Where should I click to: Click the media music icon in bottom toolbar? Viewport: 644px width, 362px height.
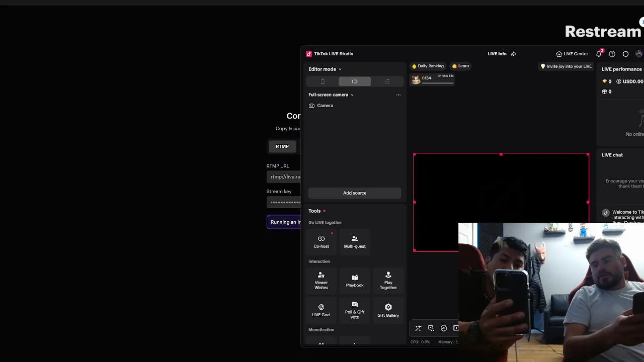point(431,328)
